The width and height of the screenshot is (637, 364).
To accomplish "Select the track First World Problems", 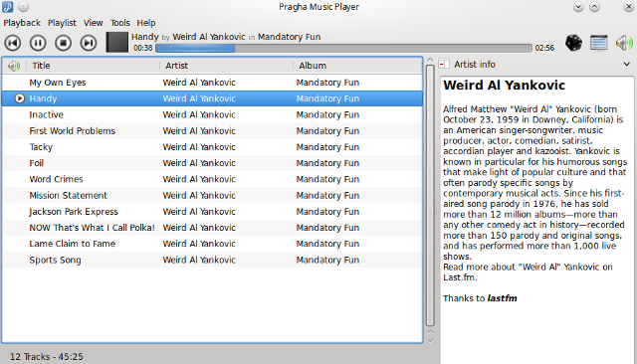I will tap(212, 130).
